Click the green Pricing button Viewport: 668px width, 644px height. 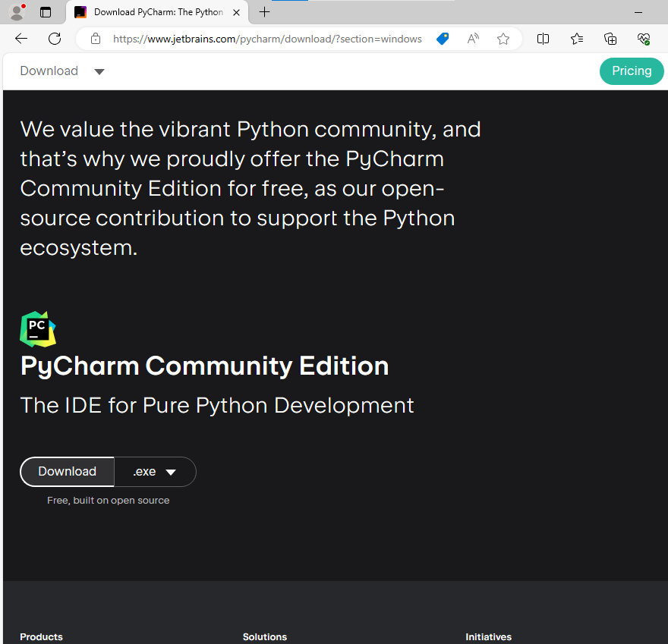[x=632, y=71]
